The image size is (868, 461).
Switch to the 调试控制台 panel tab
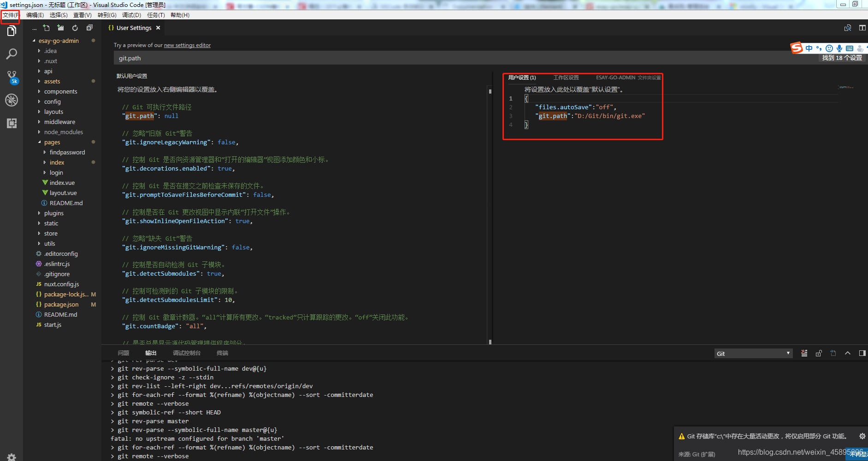coord(187,353)
